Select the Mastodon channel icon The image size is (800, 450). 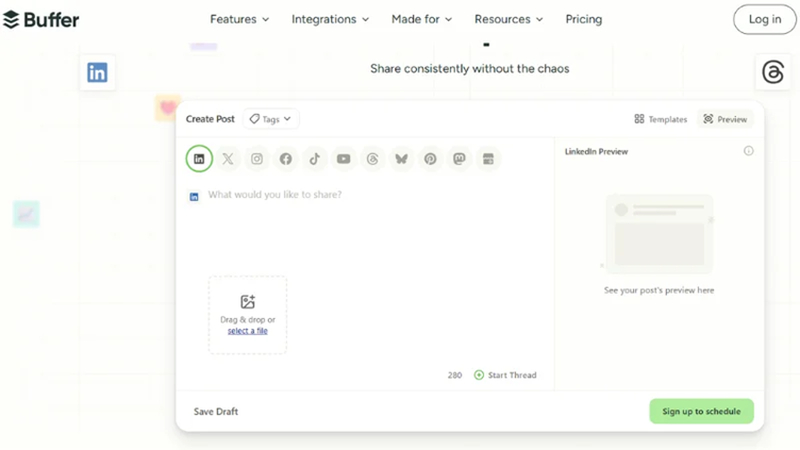pyautogui.click(x=459, y=159)
